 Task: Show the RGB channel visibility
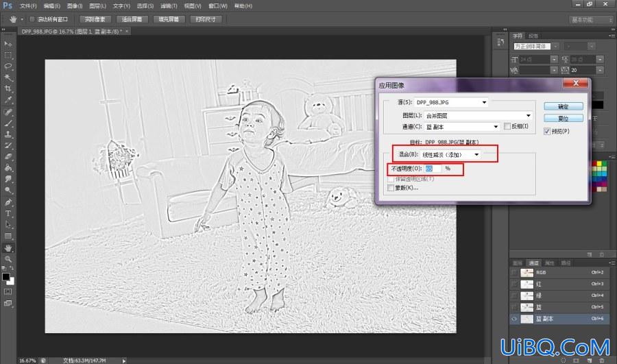(514, 272)
